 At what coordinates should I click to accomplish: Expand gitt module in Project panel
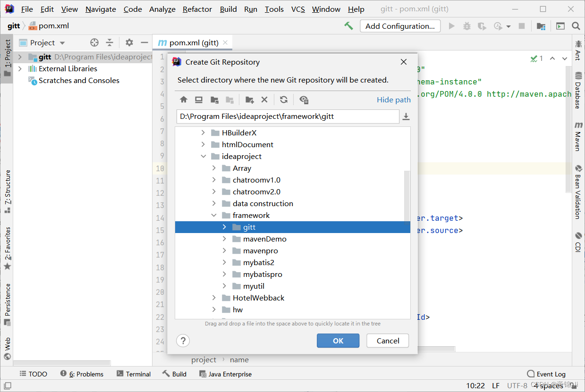click(x=20, y=57)
